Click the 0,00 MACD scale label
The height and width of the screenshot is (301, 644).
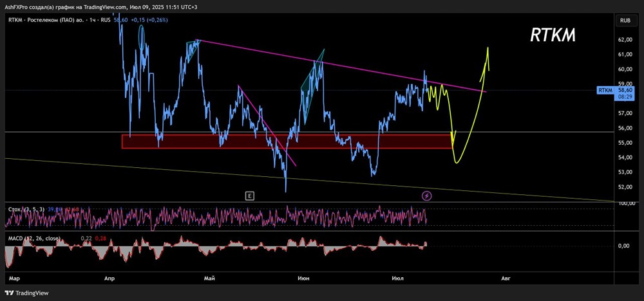click(625, 246)
